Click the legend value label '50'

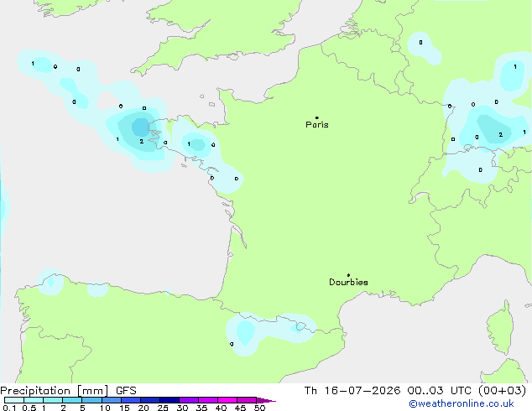point(260,408)
